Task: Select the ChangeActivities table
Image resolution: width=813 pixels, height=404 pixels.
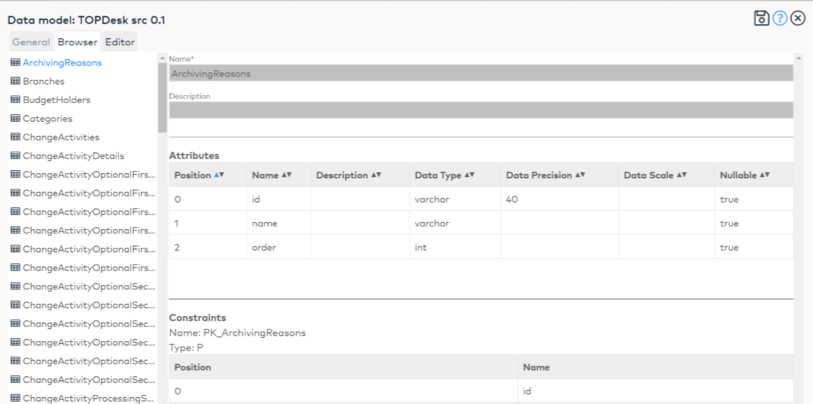Action: (61, 137)
